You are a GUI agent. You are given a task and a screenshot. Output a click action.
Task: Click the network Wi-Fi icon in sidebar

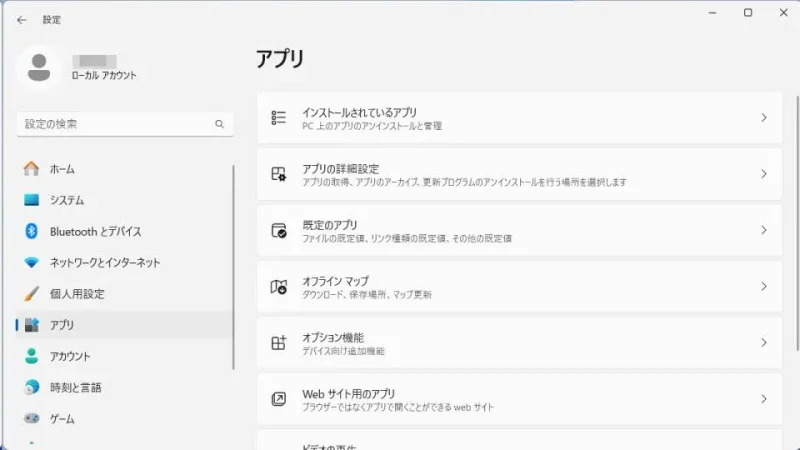click(x=31, y=263)
